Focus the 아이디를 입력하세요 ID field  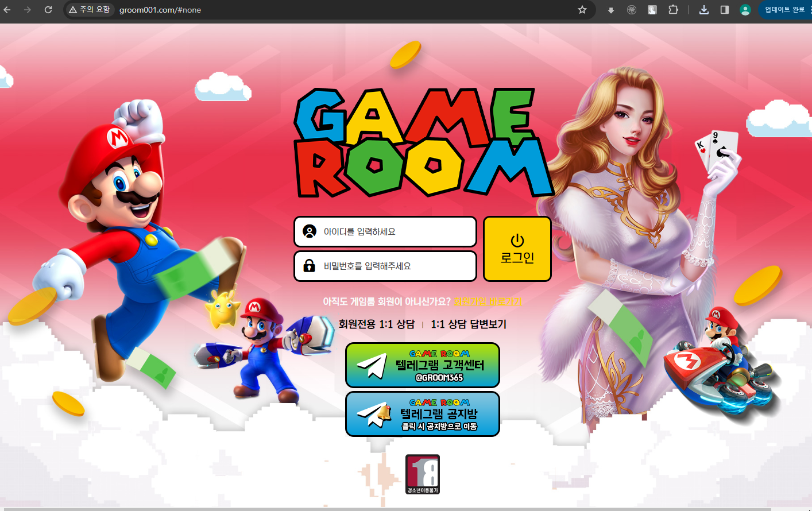(x=385, y=232)
